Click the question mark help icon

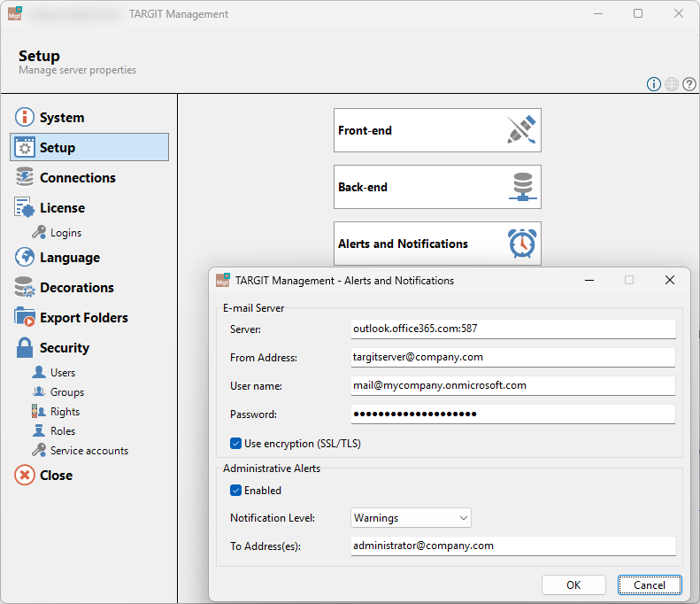(688, 84)
